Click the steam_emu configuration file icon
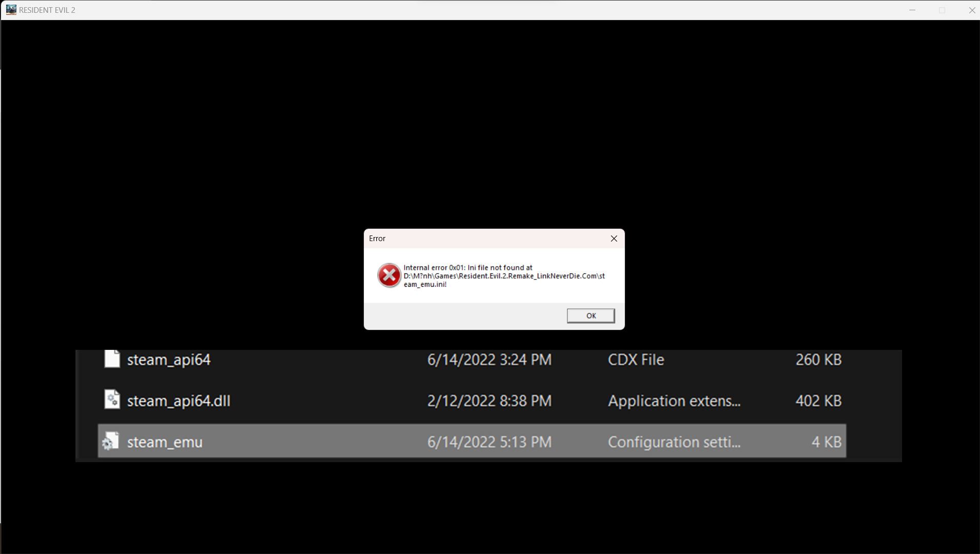Image resolution: width=980 pixels, height=554 pixels. coord(111,441)
